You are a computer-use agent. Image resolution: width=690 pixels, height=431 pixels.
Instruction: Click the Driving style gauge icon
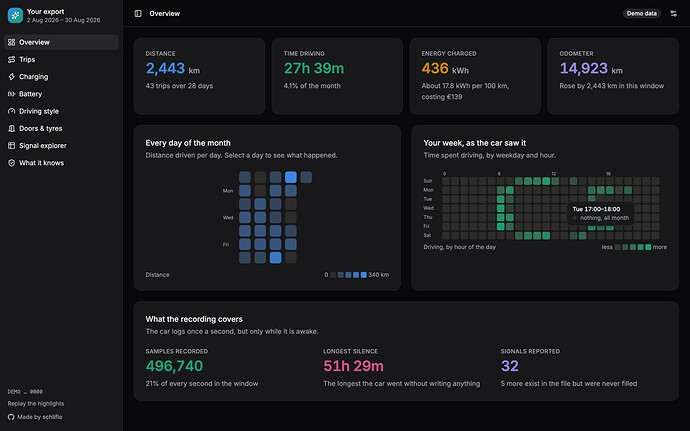tap(11, 111)
